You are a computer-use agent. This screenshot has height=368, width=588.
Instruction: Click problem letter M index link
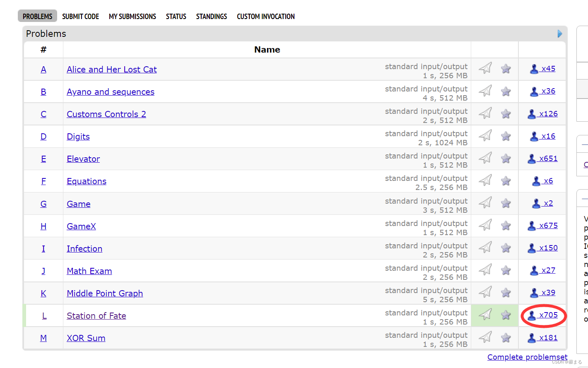click(43, 338)
